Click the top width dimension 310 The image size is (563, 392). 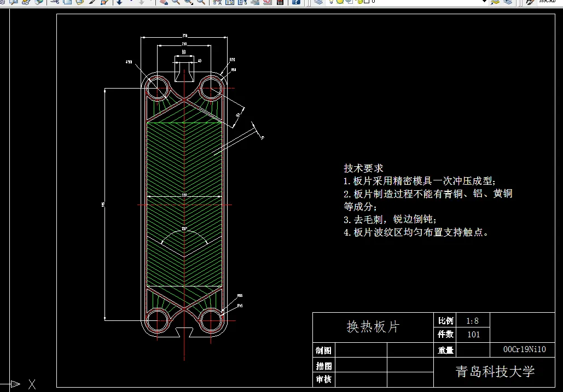(x=184, y=36)
